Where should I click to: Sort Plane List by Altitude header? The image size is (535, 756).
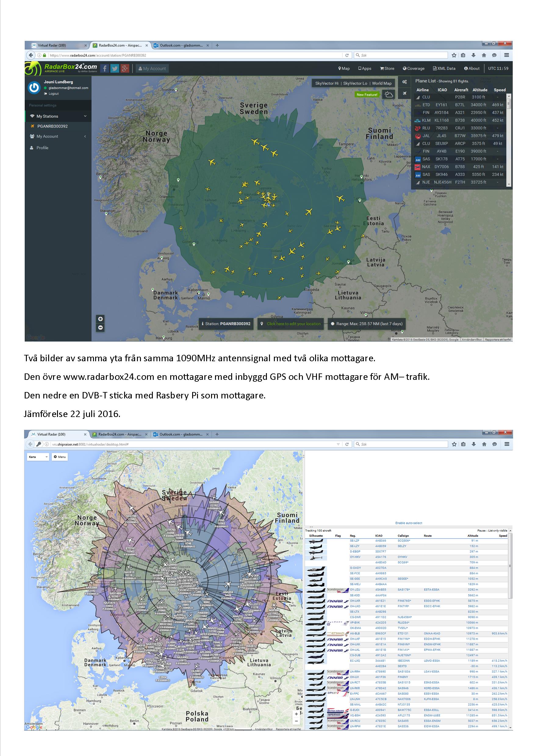480,90
